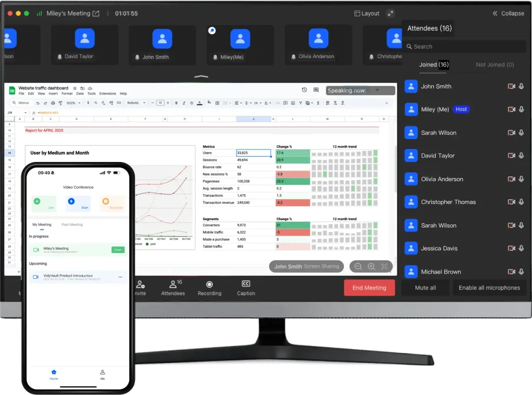Disable Olivia Anderson's video

coord(511,179)
